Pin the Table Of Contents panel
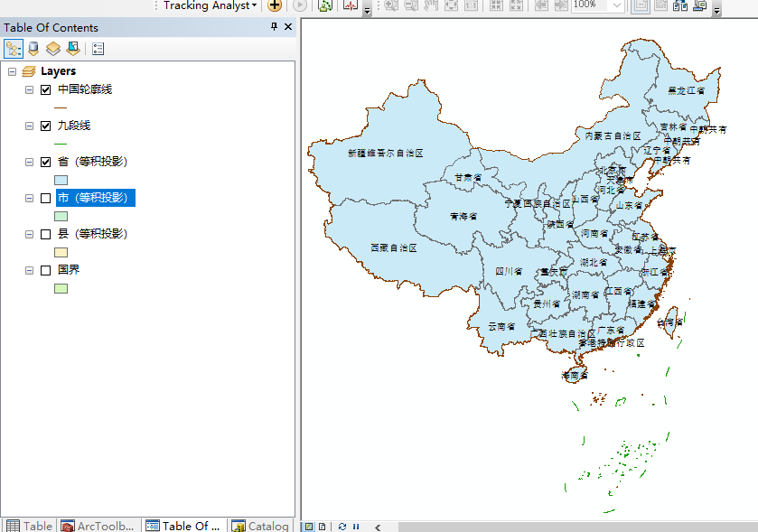 click(274, 26)
